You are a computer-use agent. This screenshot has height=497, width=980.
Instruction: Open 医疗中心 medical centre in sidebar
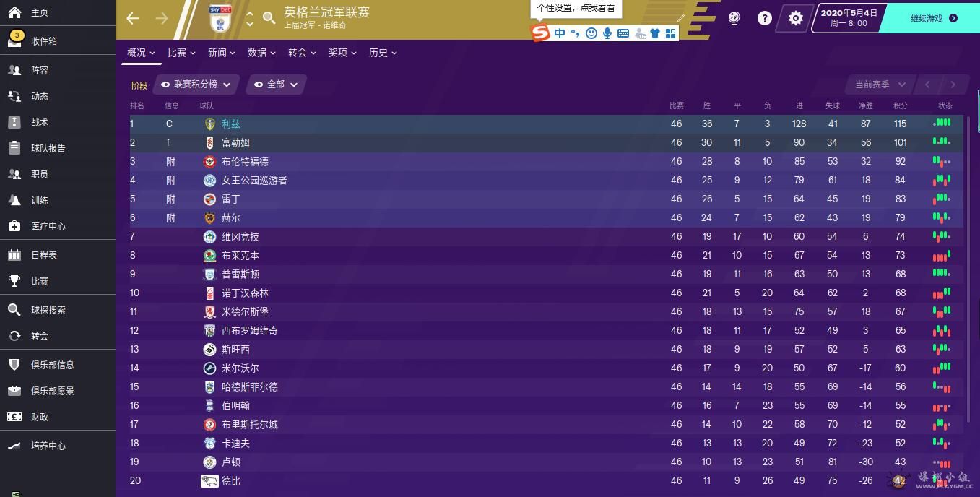48,226
